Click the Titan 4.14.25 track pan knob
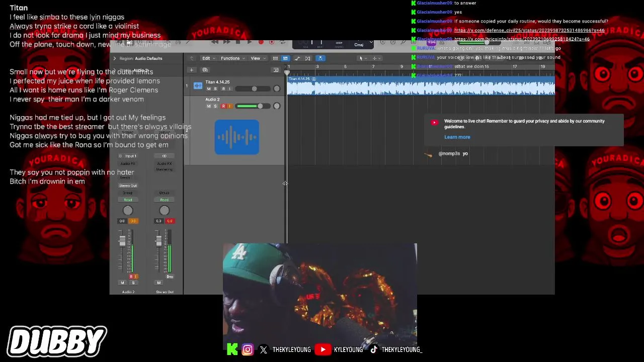The width and height of the screenshot is (644, 362). [277, 89]
